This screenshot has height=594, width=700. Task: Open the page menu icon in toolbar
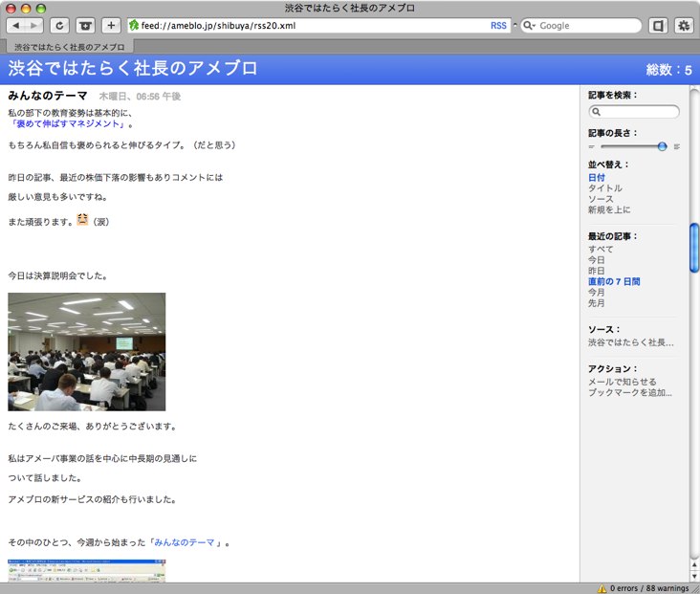click(658, 26)
